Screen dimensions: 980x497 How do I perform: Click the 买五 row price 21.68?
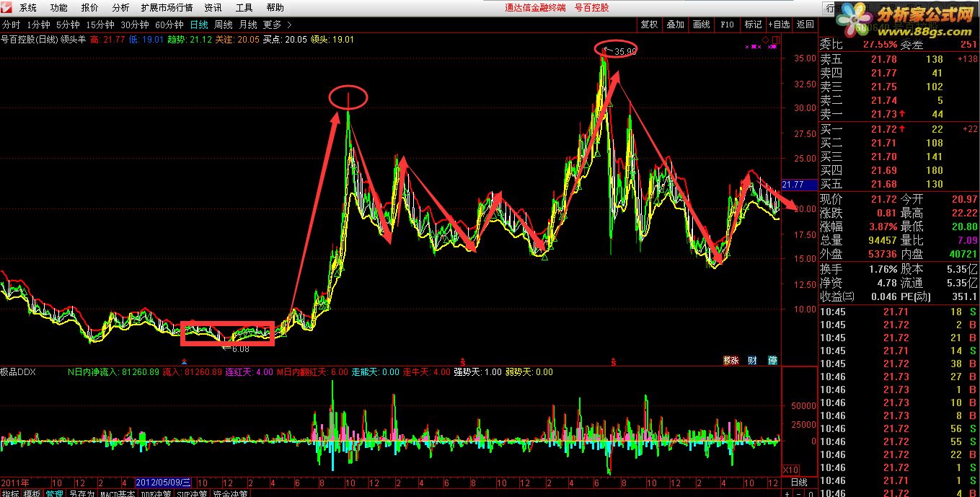tap(884, 184)
